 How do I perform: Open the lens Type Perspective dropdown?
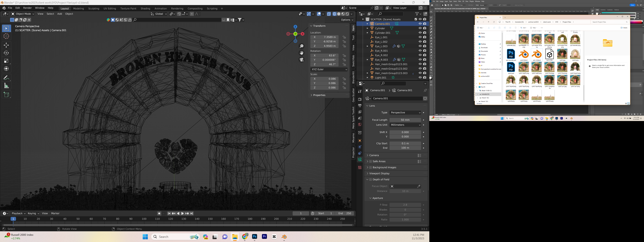(x=405, y=113)
